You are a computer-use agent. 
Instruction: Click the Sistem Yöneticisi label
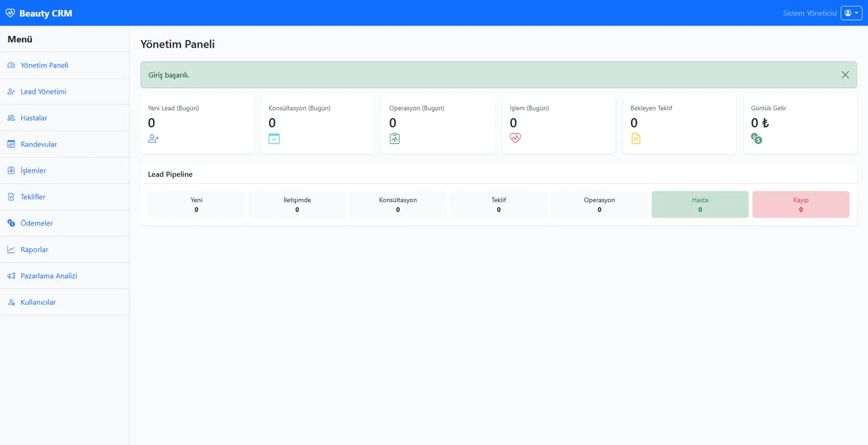[x=809, y=13]
